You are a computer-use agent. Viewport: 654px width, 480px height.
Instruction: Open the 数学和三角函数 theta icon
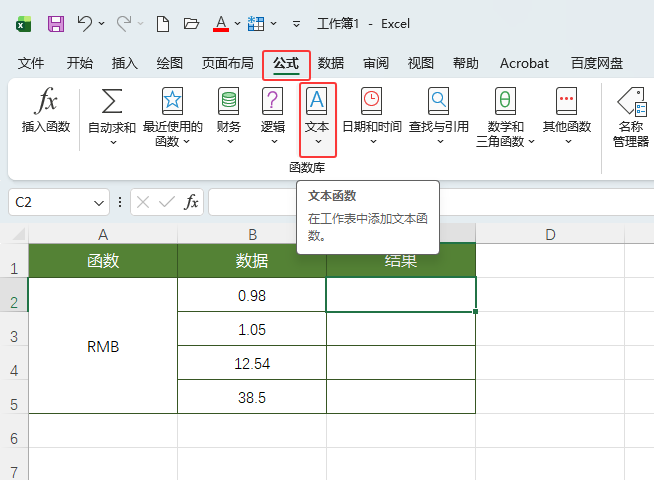[x=505, y=101]
